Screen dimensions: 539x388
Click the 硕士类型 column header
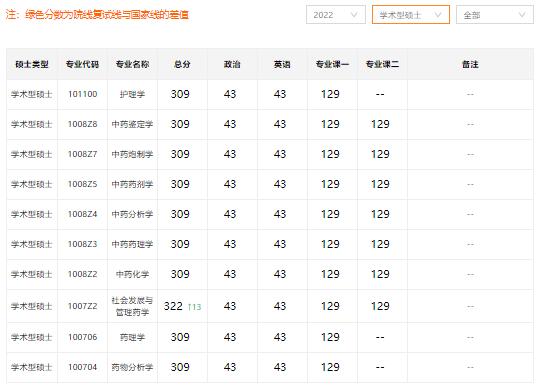(x=32, y=64)
